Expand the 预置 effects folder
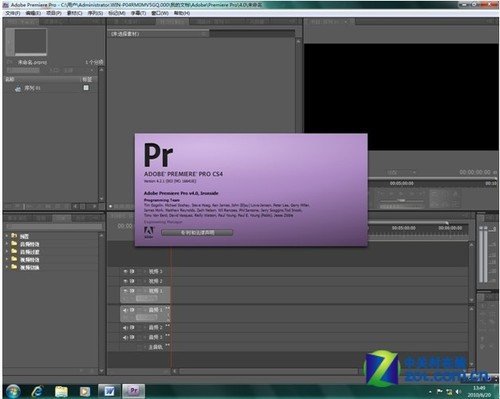500x399 pixels. pyautogui.click(x=7, y=236)
